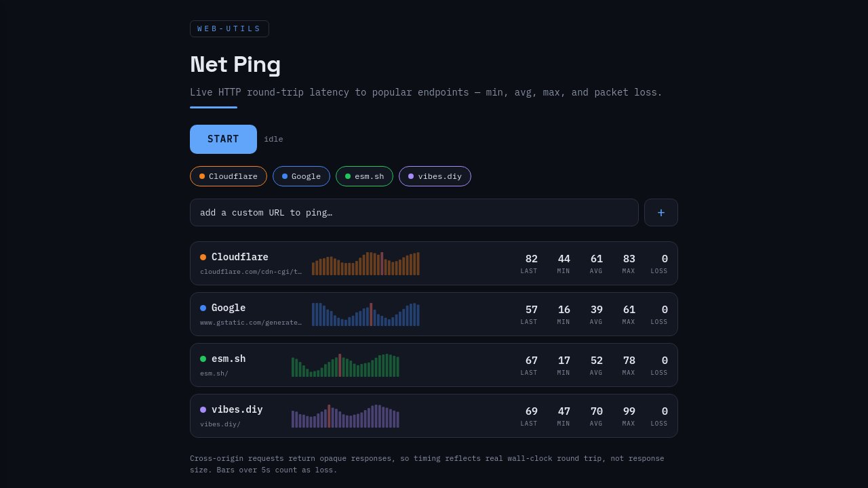This screenshot has height=488, width=868.
Task: Click Google's AVG value 39
Action: 597,309
